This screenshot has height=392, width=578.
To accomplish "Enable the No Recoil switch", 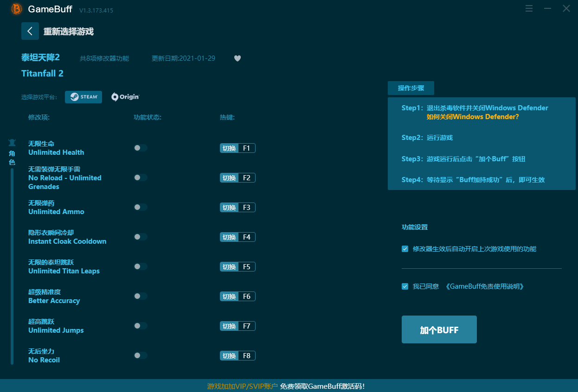I will pyautogui.click(x=141, y=355).
